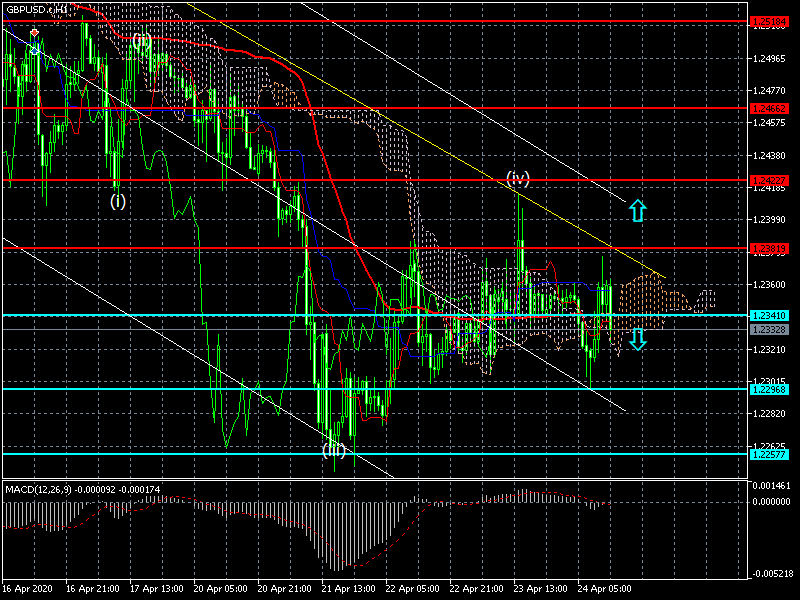
Task: Click the wave label (iii)
Action: point(334,450)
